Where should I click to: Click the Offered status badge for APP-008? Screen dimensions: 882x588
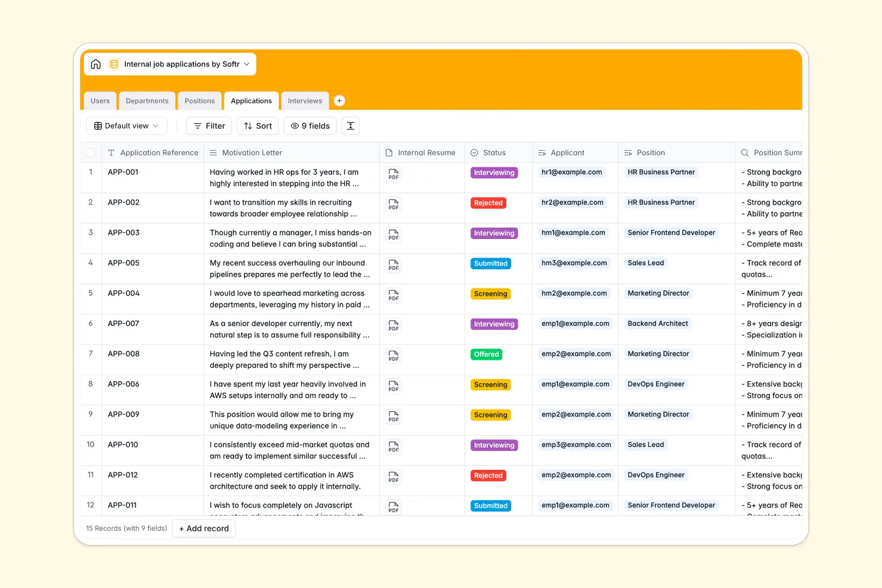point(486,354)
